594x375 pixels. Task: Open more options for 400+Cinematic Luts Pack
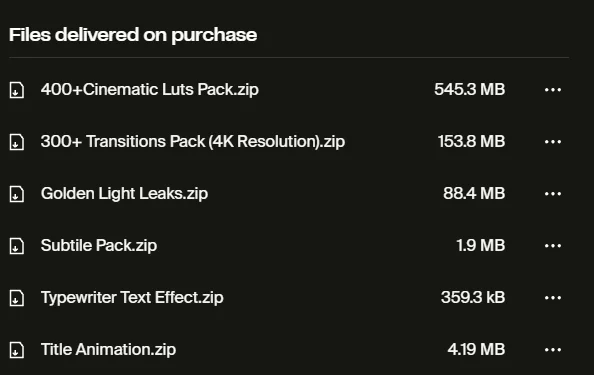[553, 90]
